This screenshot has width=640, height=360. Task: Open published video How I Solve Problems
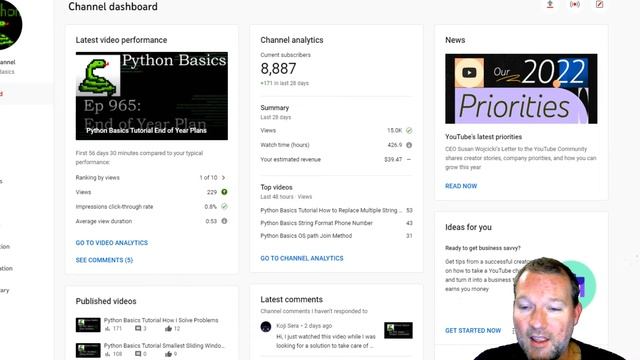[161, 320]
